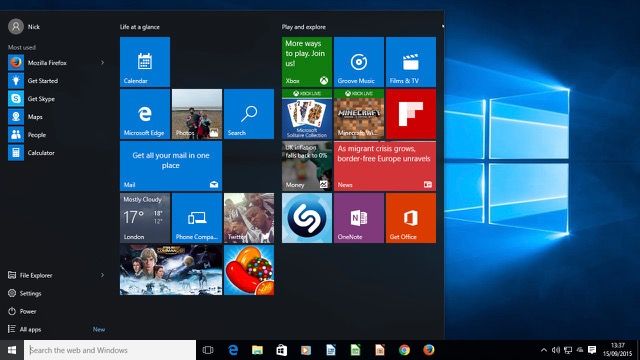Open Google Chrome in the taskbar
The height and width of the screenshot is (360, 640).
[404, 350]
